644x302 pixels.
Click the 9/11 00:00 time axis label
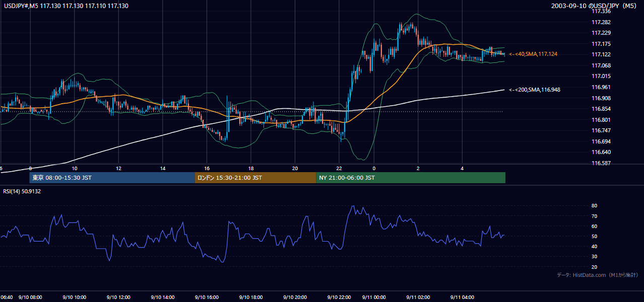point(374,297)
